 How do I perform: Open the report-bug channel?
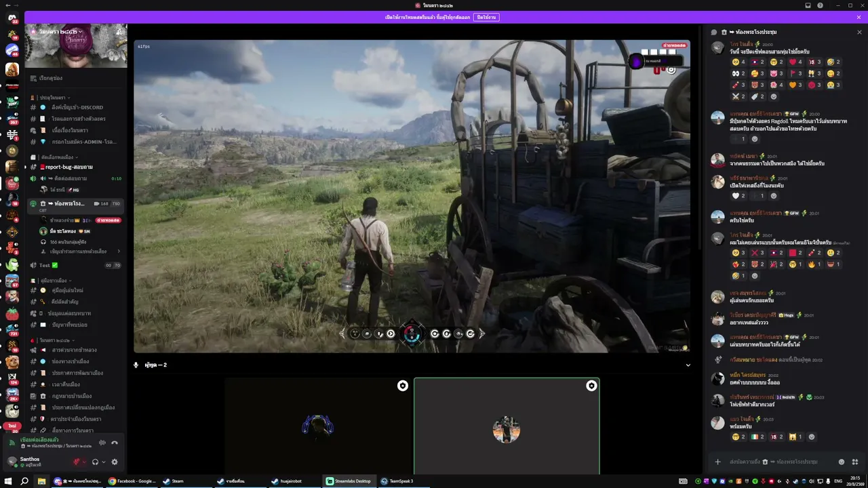pos(76,167)
